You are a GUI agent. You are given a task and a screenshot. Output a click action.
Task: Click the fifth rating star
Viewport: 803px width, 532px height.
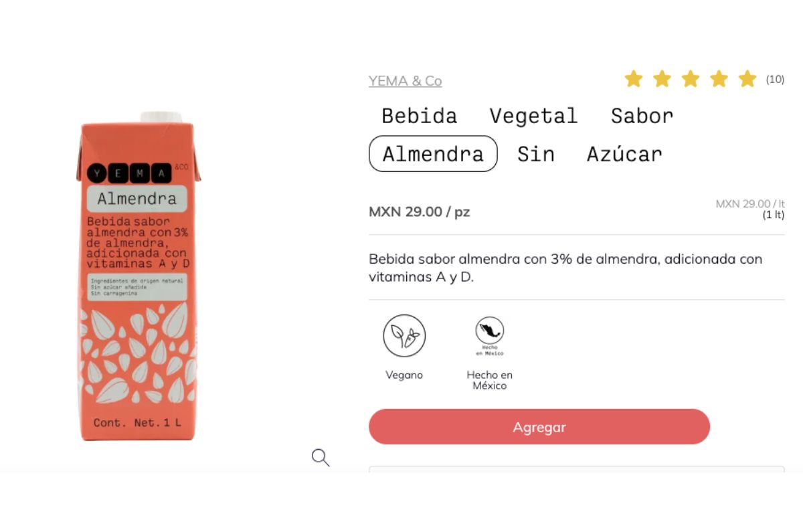[747, 80]
